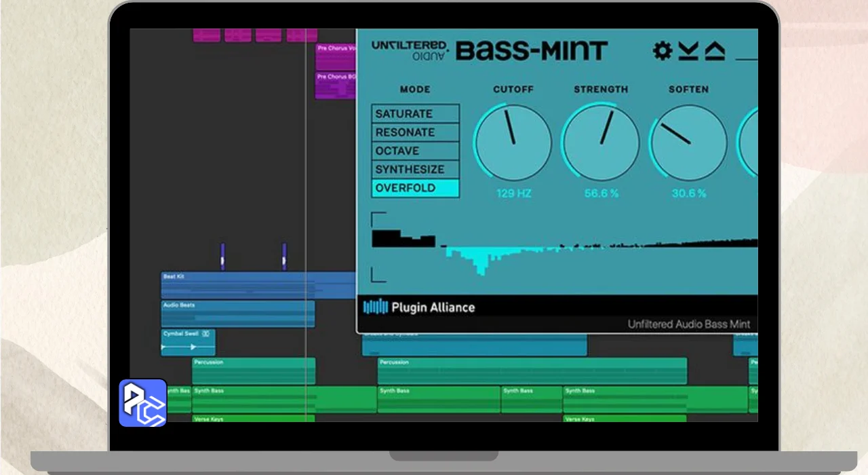Choose the SYNTHESIZE mode option
This screenshot has width=868, height=475.
coord(415,170)
